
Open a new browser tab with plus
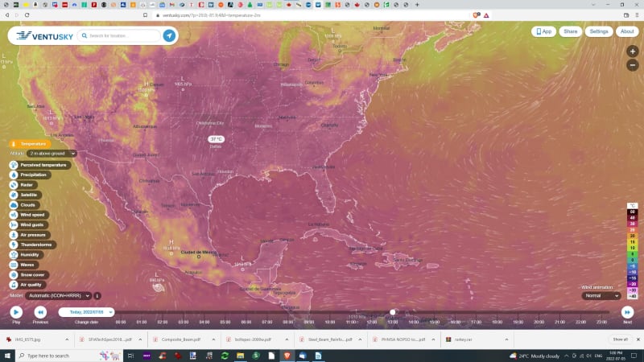[x=417, y=5]
